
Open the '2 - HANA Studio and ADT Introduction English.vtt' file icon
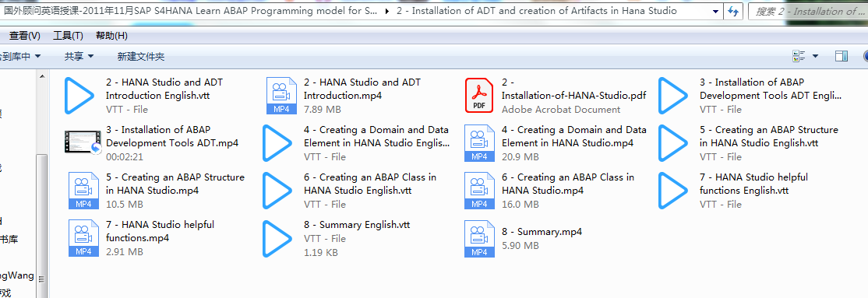tap(79, 96)
